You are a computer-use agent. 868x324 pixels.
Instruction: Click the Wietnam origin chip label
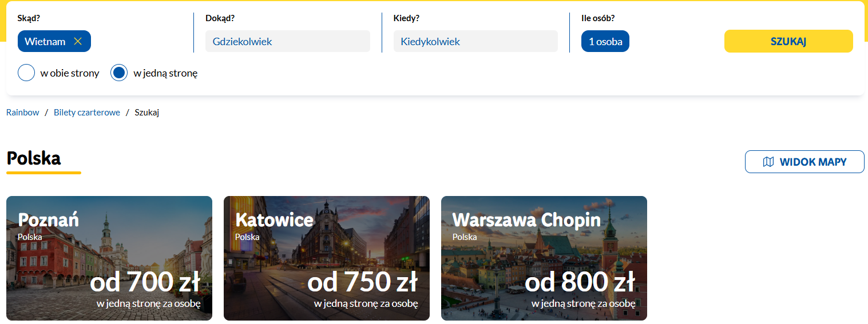click(45, 41)
